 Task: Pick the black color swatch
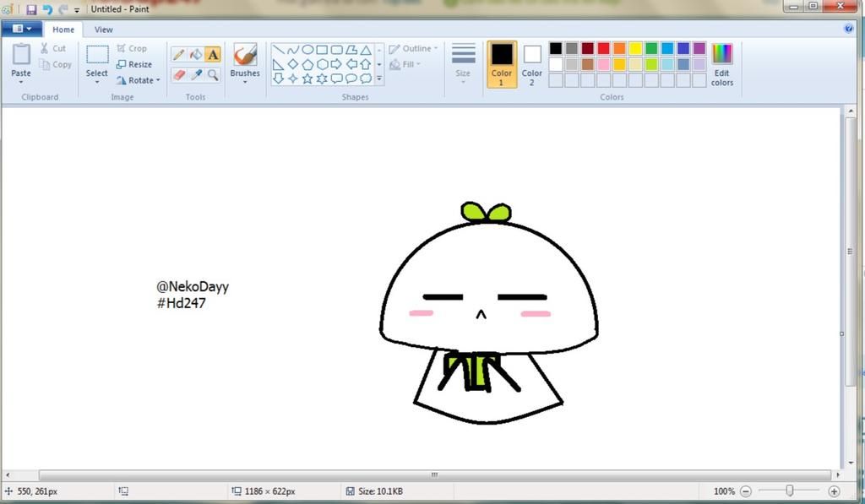556,48
